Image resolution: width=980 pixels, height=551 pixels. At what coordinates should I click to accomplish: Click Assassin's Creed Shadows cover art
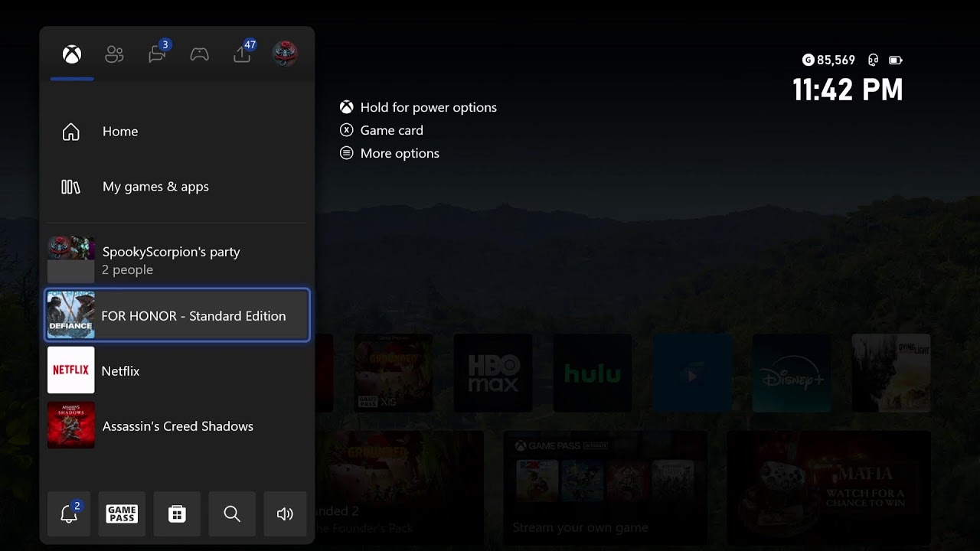[71, 425]
